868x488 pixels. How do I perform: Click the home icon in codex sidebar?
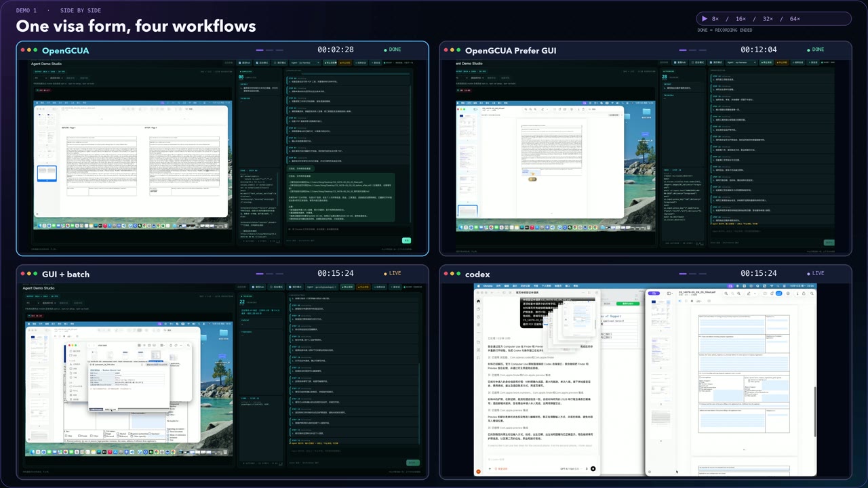(478, 301)
